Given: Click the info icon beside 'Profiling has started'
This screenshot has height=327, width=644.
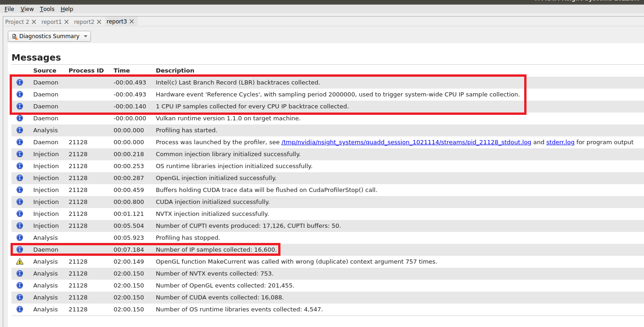Looking at the screenshot, I should pos(20,130).
